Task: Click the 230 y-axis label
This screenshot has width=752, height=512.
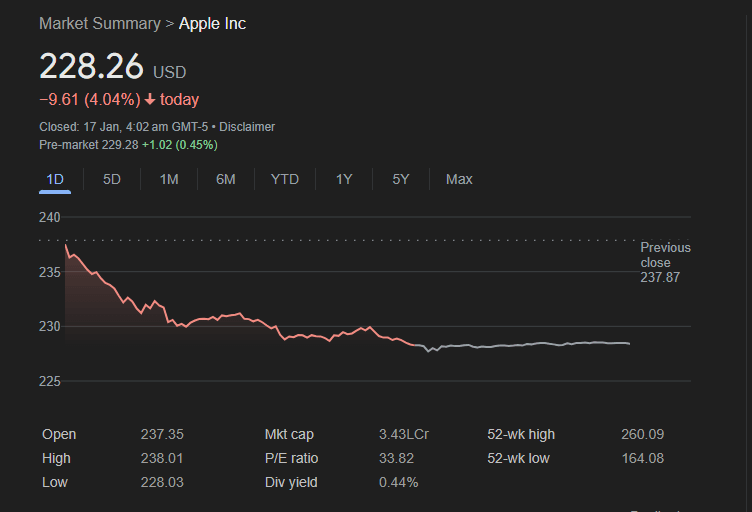Action: point(50,326)
